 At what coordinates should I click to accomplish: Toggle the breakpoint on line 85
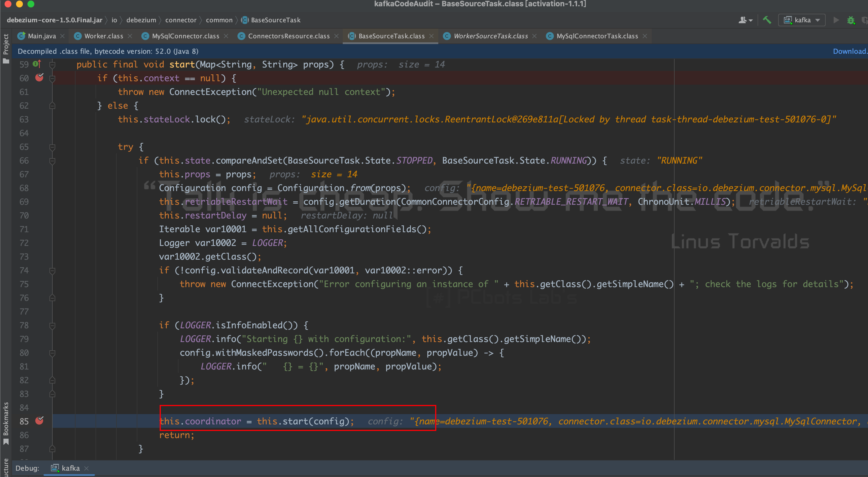pyautogui.click(x=39, y=421)
